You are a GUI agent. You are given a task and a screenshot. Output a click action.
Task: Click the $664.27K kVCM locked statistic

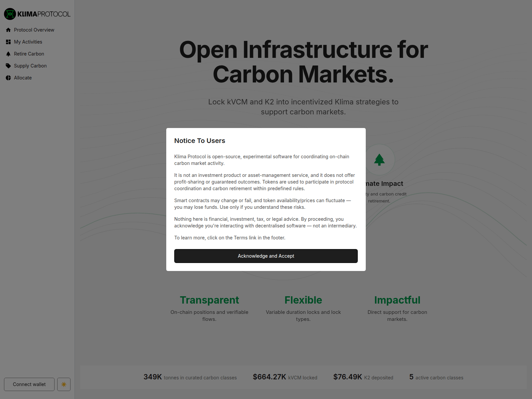tap(285, 377)
